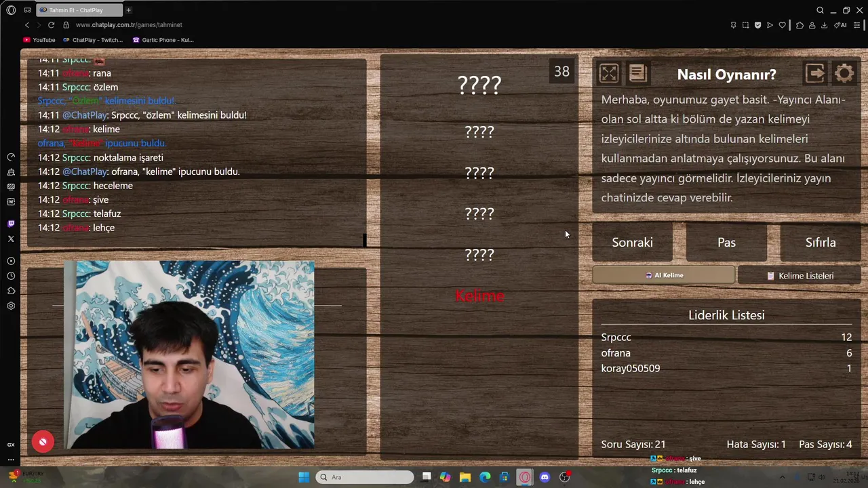This screenshot has width=868, height=488.
Task: Click the Opera GX logo menu
Action: (11, 10)
